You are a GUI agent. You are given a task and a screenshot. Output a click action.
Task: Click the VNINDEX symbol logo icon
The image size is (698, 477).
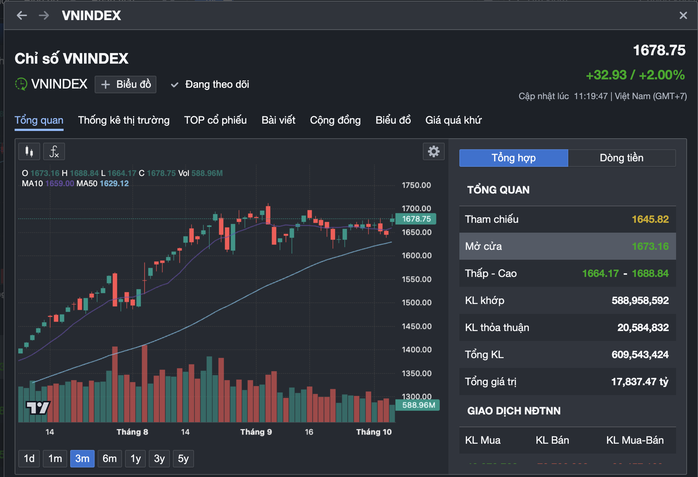point(21,85)
